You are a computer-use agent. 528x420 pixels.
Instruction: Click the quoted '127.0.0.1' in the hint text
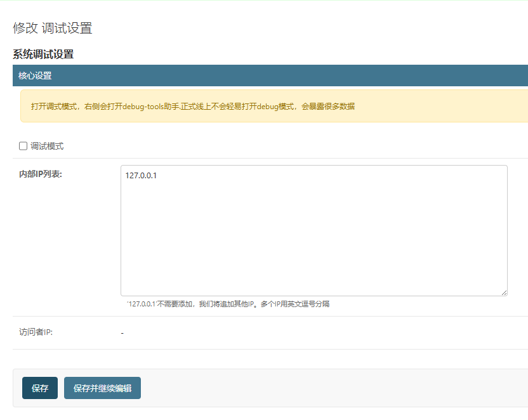tap(142, 304)
